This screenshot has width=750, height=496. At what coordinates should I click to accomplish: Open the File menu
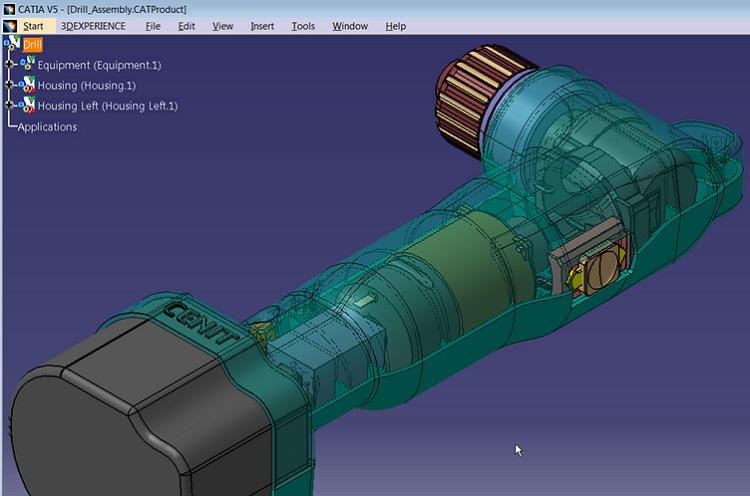click(x=153, y=26)
